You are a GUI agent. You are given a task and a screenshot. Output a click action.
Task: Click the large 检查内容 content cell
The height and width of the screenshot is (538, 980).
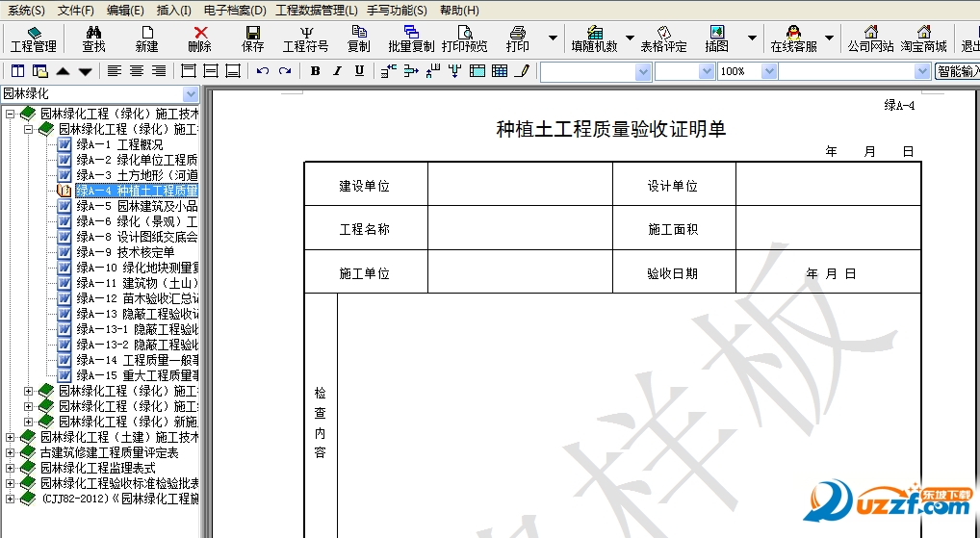(x=629, y=416)
